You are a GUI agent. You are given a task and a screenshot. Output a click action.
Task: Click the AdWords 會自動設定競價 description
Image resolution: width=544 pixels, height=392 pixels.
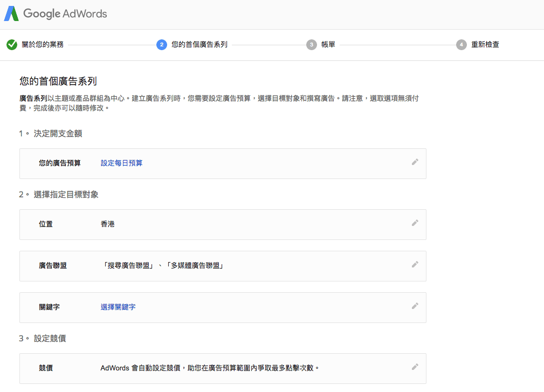coord(210,368)
